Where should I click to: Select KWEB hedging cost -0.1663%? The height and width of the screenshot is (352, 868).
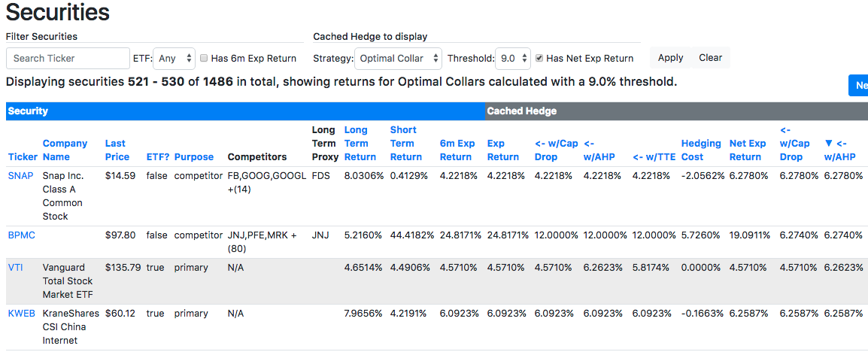[703, 313]
